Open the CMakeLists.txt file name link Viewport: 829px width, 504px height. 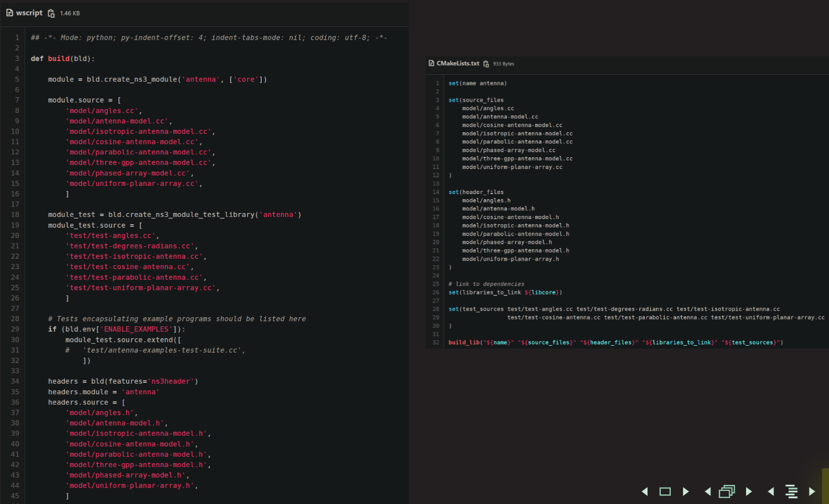click(x=458, y=63)
